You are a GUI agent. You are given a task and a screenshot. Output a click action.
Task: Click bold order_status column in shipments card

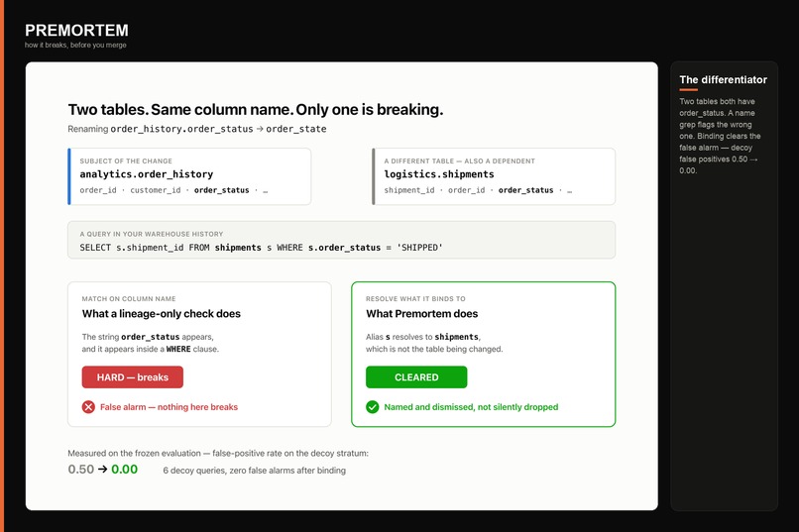click(525, 190)
